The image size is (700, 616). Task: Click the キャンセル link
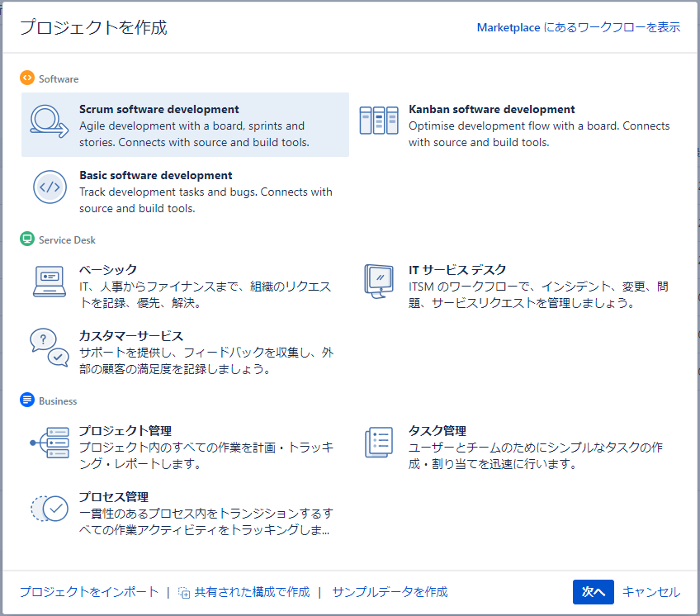(651, 592)
